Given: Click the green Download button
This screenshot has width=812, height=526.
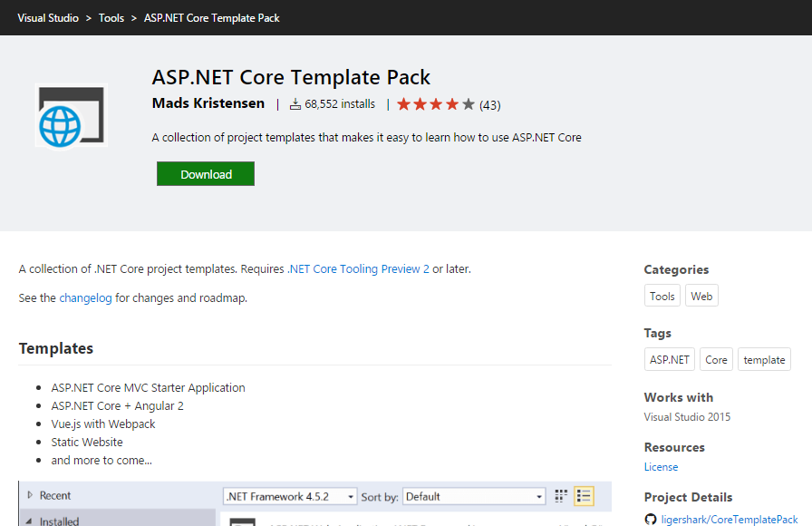Looking at the screenshot, I should pyautogui.click(x=206, y=174).
